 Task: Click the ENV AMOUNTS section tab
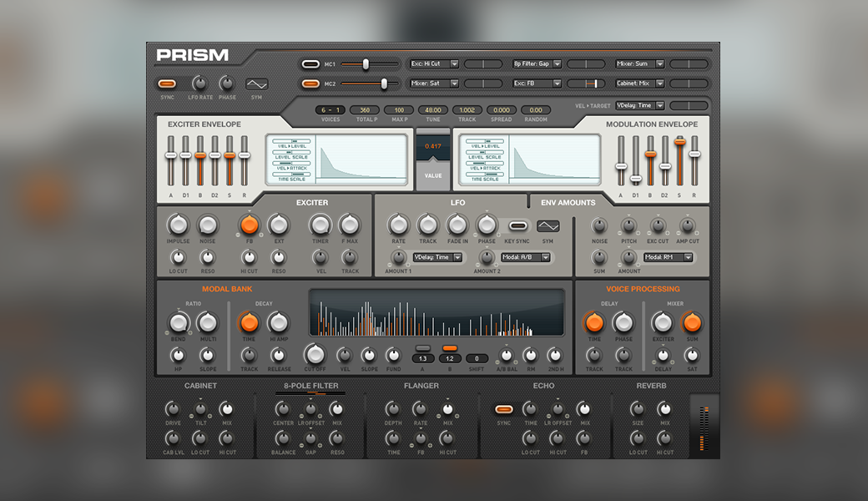pos(568,203)
